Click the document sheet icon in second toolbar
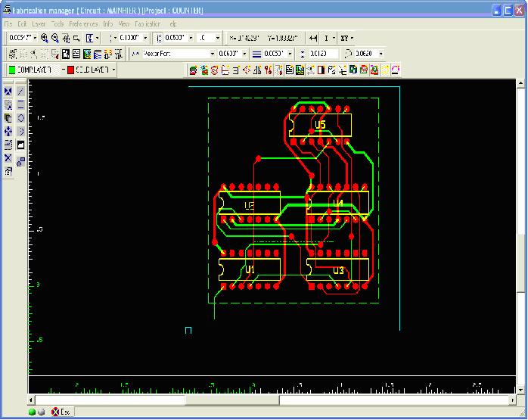The height and width of the screenshot is (420, 528). 76,54
